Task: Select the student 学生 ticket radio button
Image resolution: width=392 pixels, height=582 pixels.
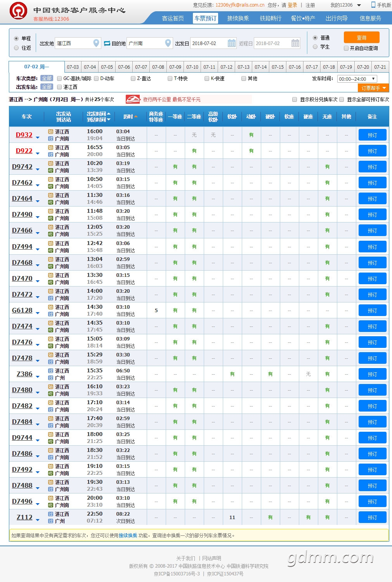Action: pos(315,47)
